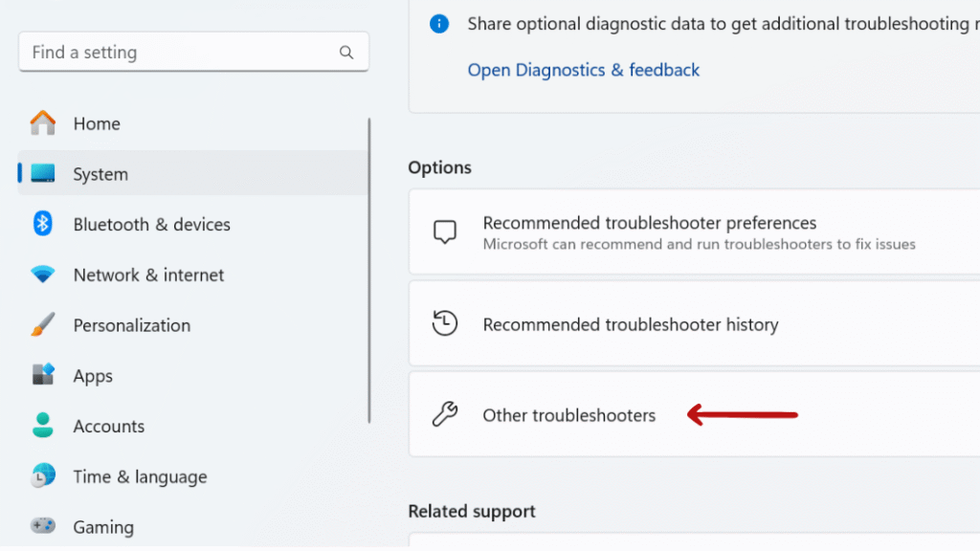Click the Gaming controller icon
The height and width of the screenshot is (551, 980).
42,526
